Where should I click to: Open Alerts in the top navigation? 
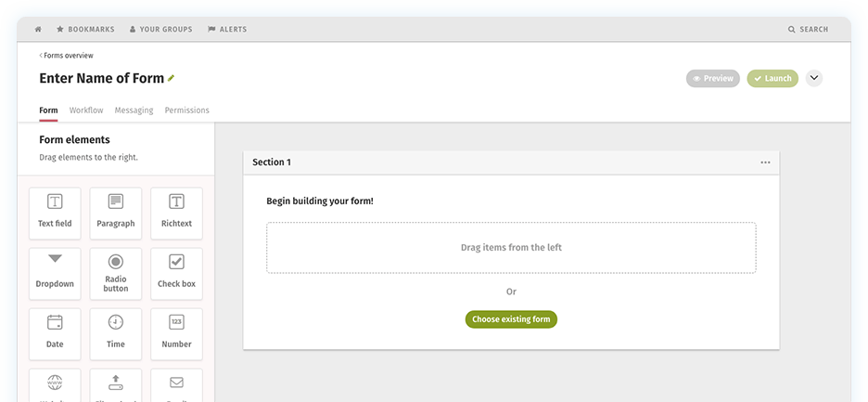click(227, 30)
